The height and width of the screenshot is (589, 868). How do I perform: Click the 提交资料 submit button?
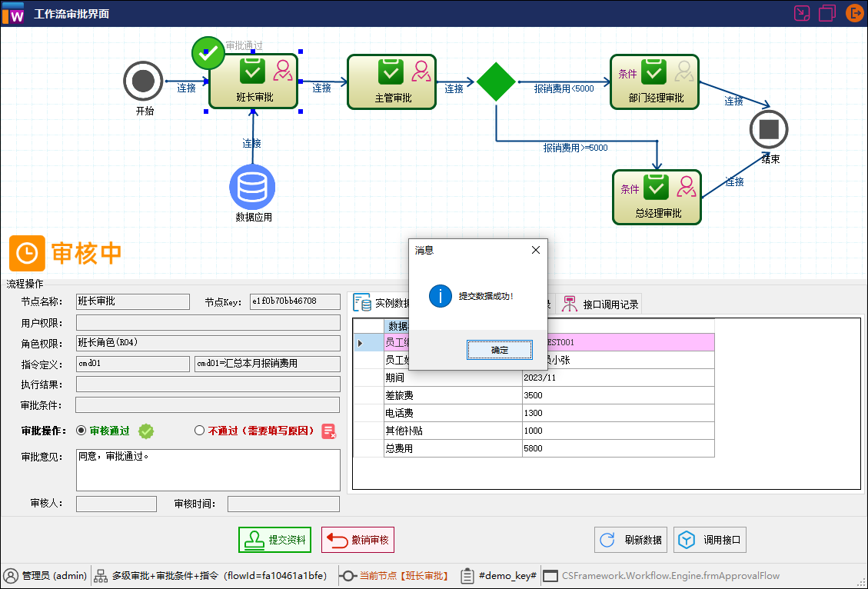[x=275, y=540]
